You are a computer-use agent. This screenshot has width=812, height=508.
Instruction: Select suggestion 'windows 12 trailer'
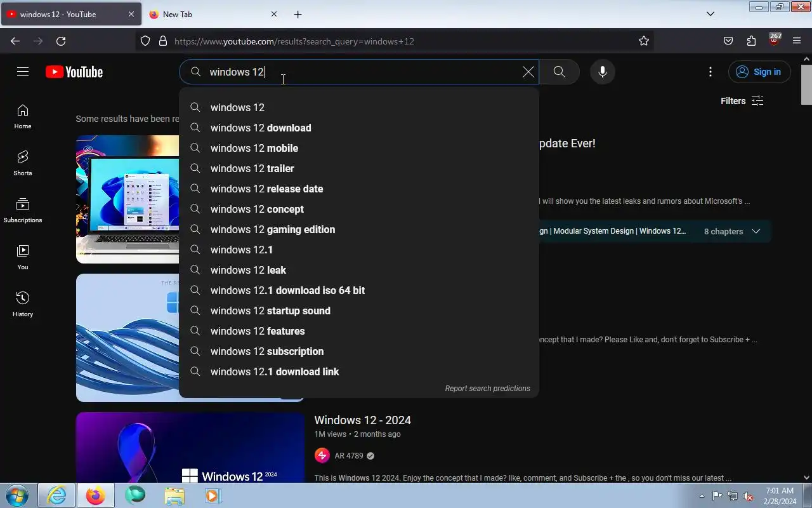pos(359,168)
